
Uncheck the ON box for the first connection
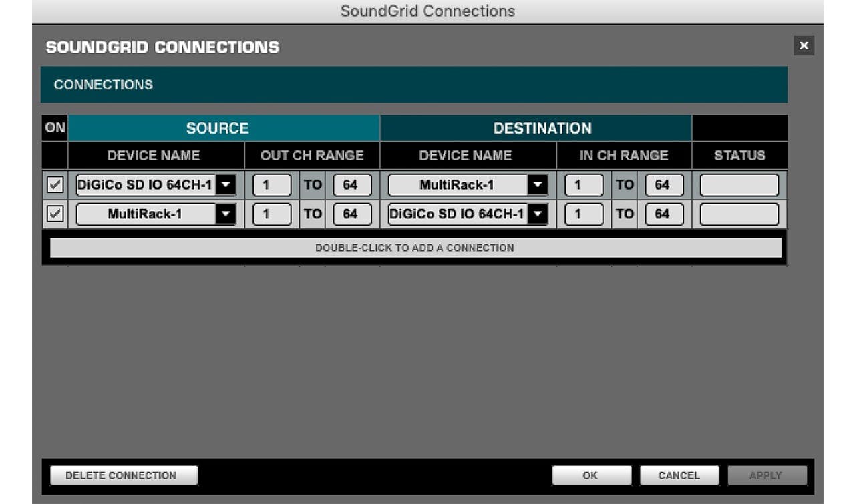click(55, 185)
